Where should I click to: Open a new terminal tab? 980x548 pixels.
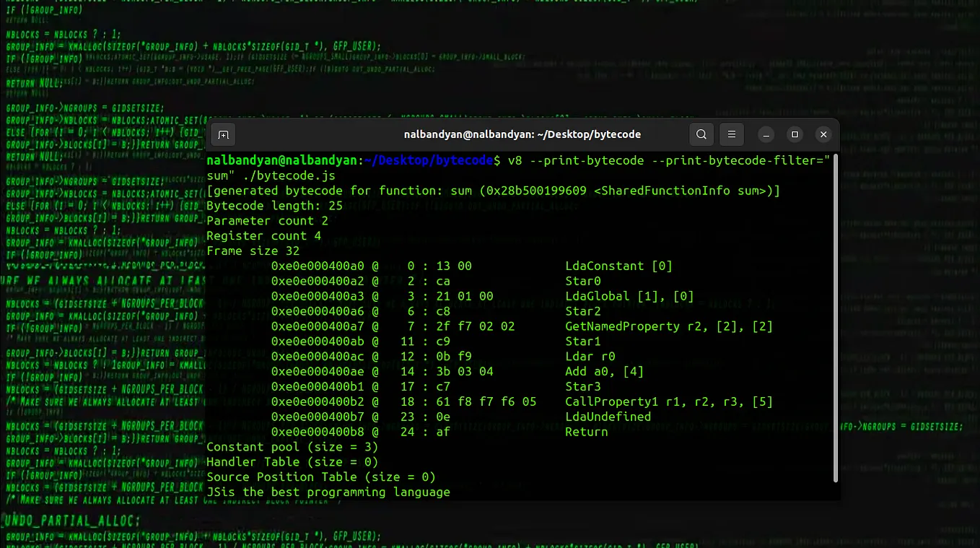224,134
